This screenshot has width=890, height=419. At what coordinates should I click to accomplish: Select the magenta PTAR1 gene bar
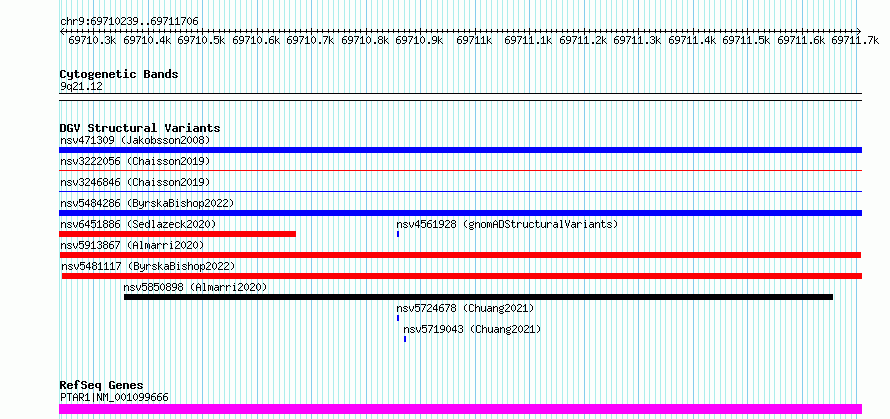(460, 409)
